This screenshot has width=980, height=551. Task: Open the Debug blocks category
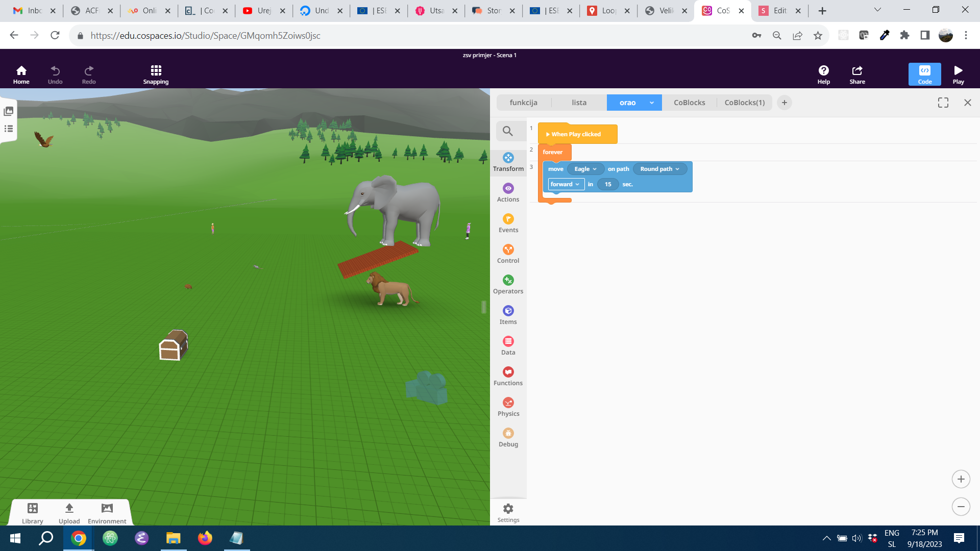click(508, 438)
